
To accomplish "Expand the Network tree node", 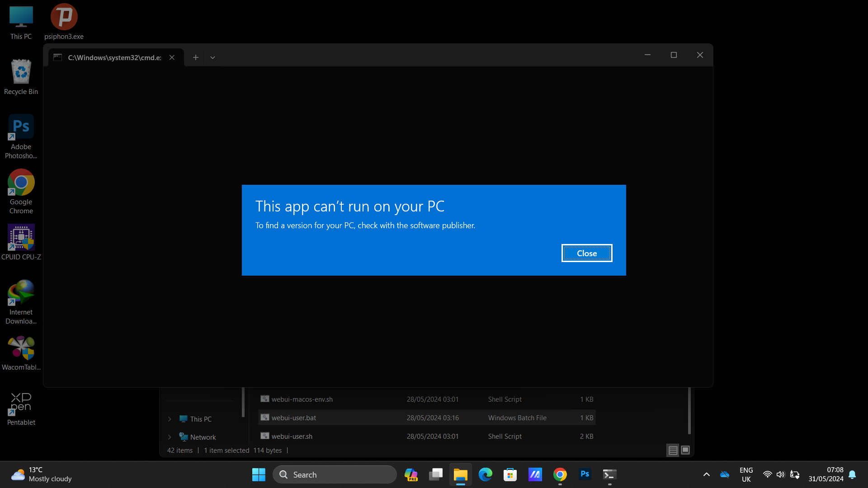I will click(x=170, y=437).
